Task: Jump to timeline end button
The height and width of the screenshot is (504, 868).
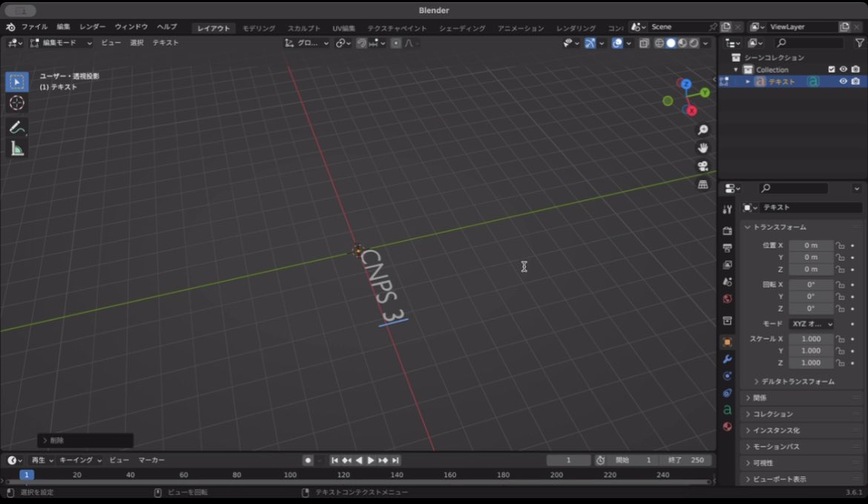Action: tap(395, 460)
